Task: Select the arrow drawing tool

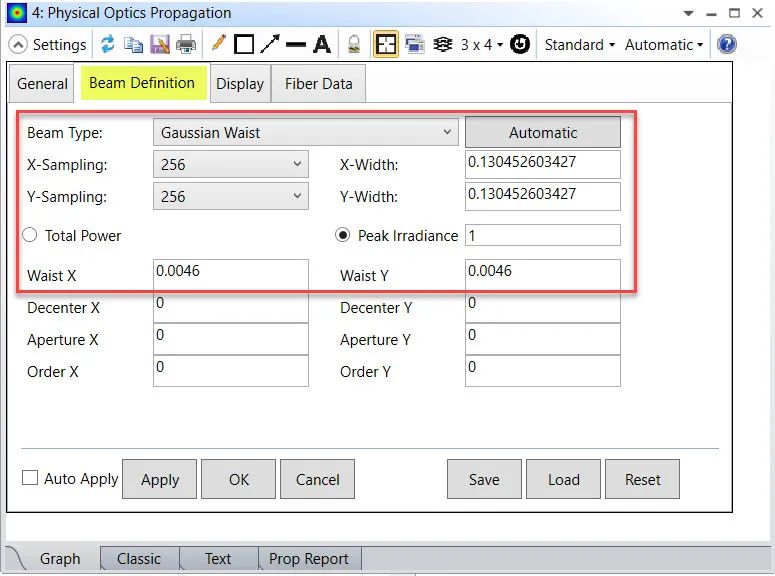Action: pos(270,45)
